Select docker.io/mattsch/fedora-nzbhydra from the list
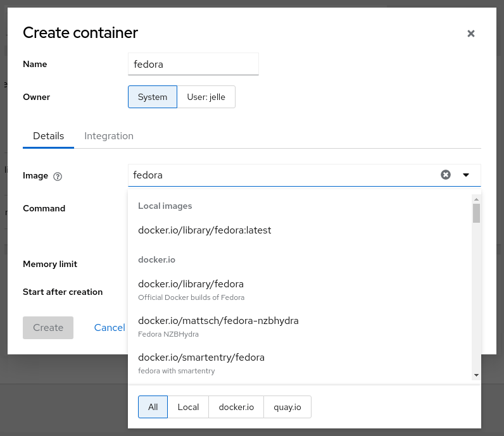Image resolution: width=504 pixels, height=436 pixels. 218,326
